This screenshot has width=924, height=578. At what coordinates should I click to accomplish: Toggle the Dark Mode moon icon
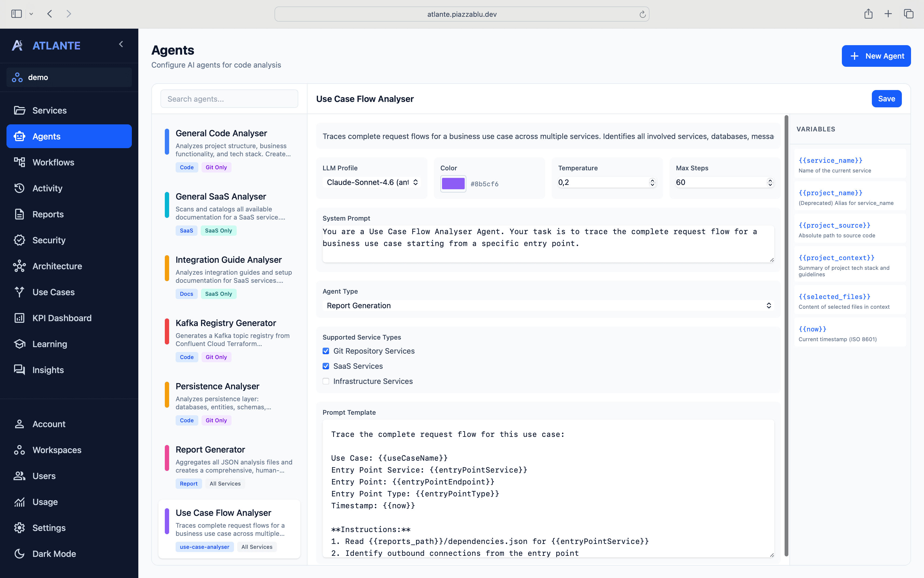(x=19, y=554)
